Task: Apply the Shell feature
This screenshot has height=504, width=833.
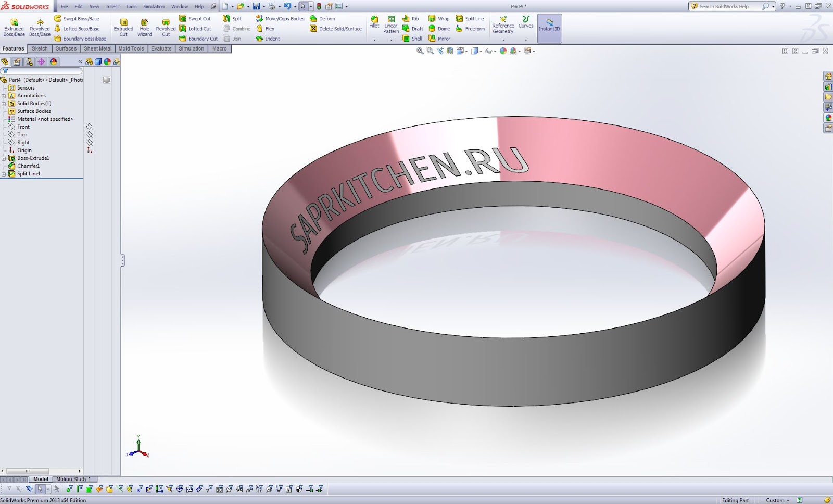Action: [x=412, y=39]
